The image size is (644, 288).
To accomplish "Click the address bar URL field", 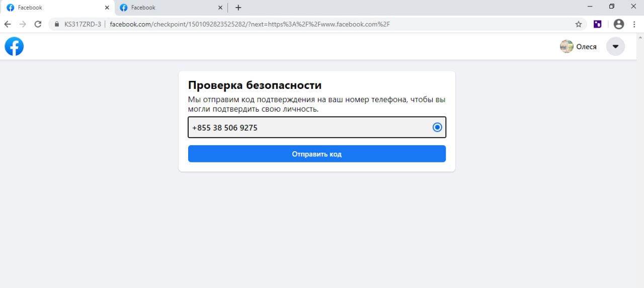I will [317, 24].
